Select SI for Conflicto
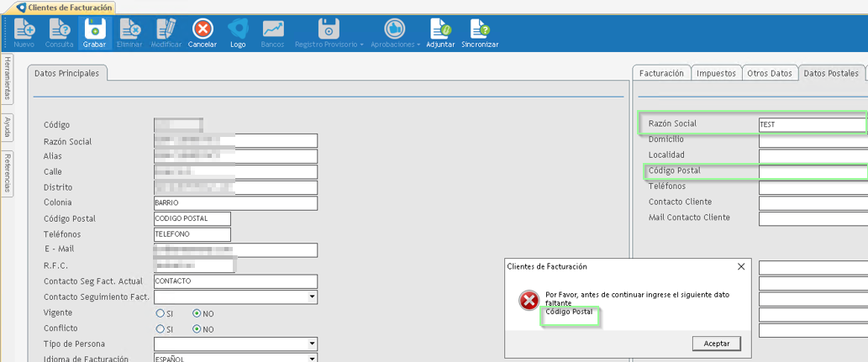 [x=160, y=328]
